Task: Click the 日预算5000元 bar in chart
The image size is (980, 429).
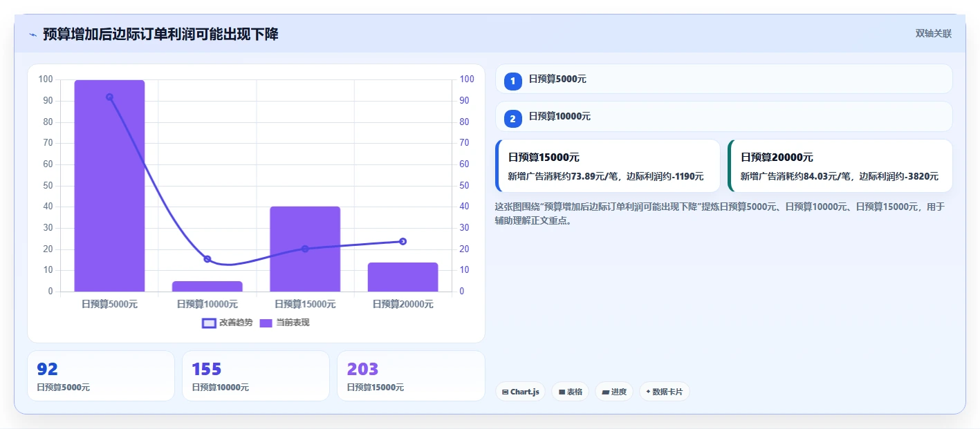Action: click(x=109, y=186)
